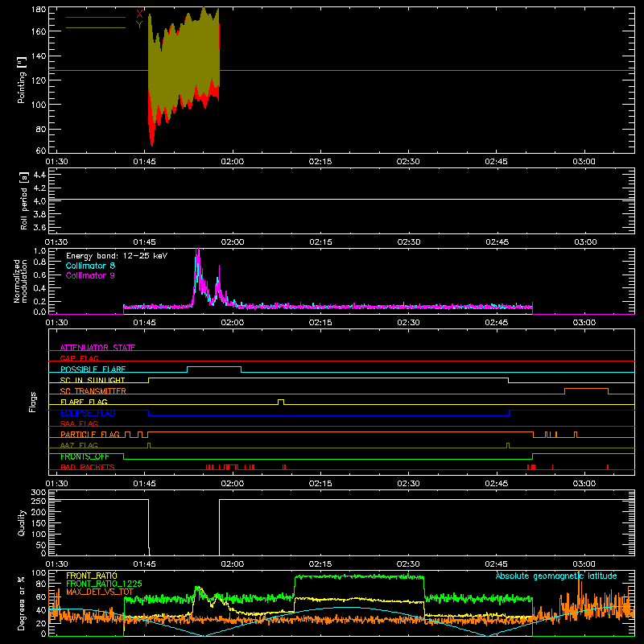
Task: Select the 'Degrees or %' axis title
Action: [x=22, y=603]
